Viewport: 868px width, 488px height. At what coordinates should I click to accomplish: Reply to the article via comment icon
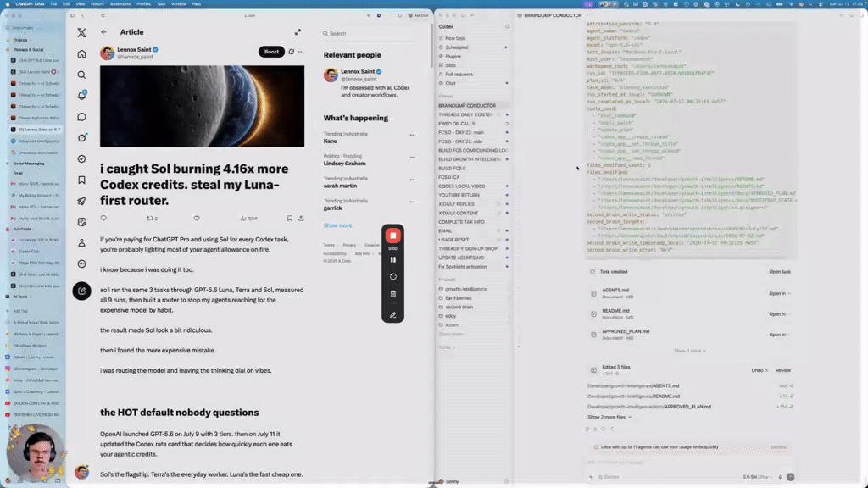[103, 218]
